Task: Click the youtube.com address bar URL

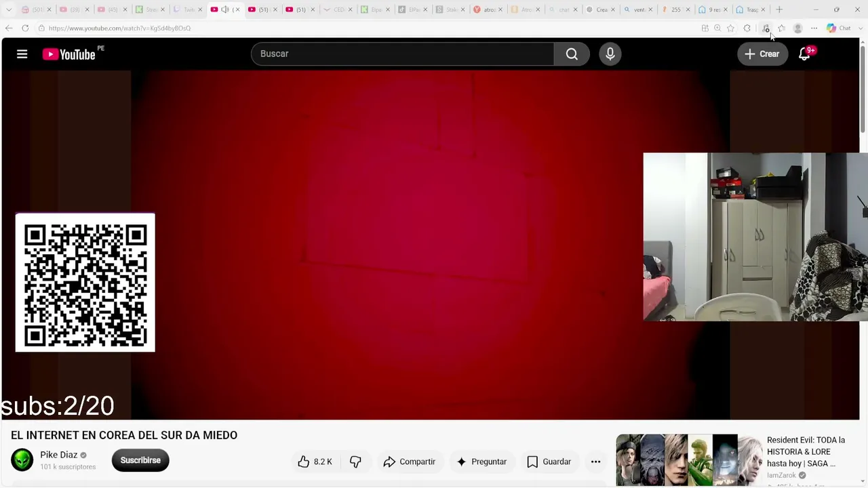Action: coord(119,28)
